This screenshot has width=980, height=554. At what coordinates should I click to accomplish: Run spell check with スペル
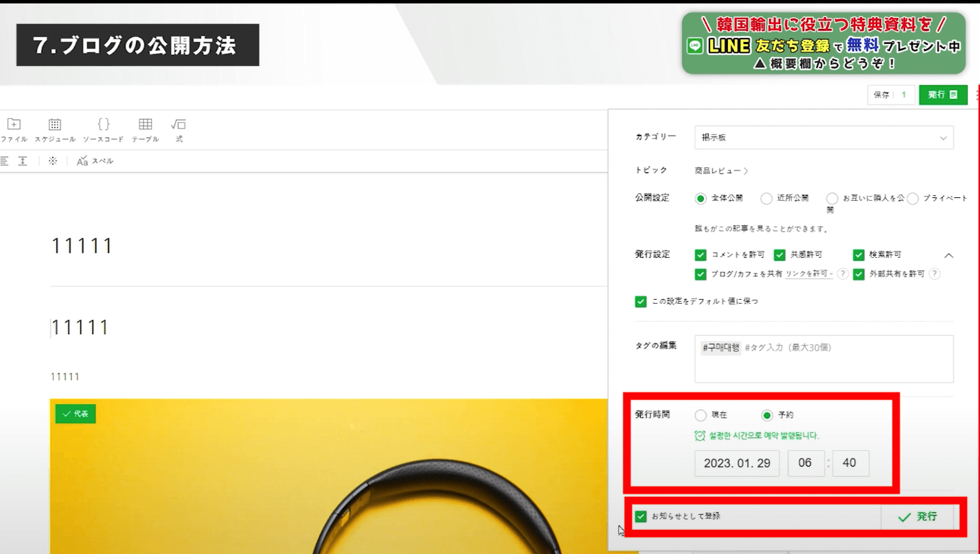click(x=95, y=161)
